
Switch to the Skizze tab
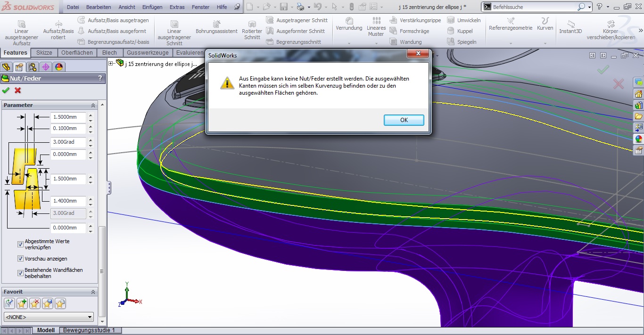point(44,53)
